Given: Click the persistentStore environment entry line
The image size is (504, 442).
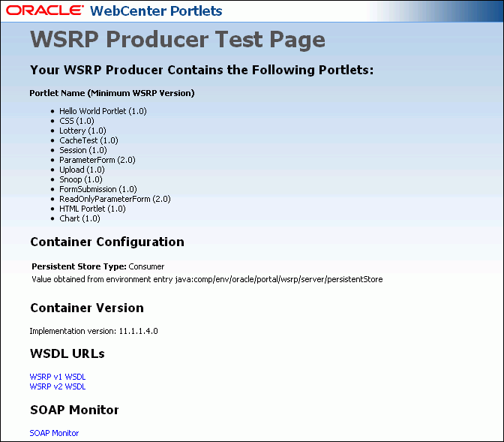Looking at the screenshot, I should coord(207,279).
